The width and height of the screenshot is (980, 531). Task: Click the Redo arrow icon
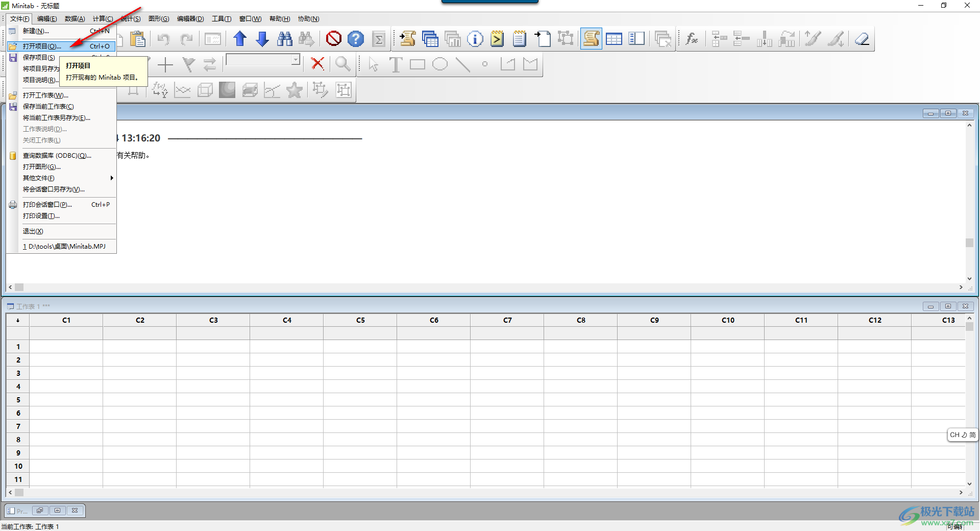187,39
